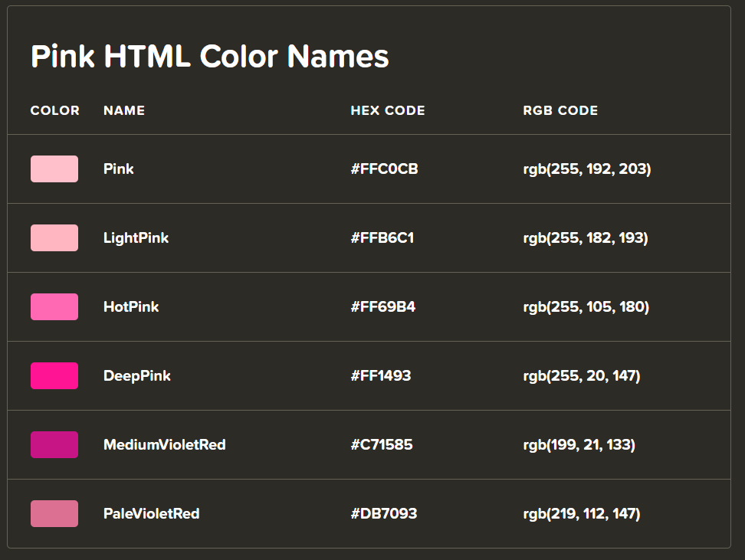Click the Pink color swatch
745x560 pixels.
pos(54,169)
